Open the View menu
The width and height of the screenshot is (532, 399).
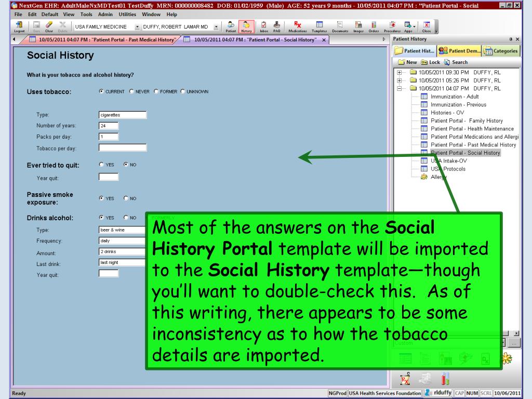point(69,14)
